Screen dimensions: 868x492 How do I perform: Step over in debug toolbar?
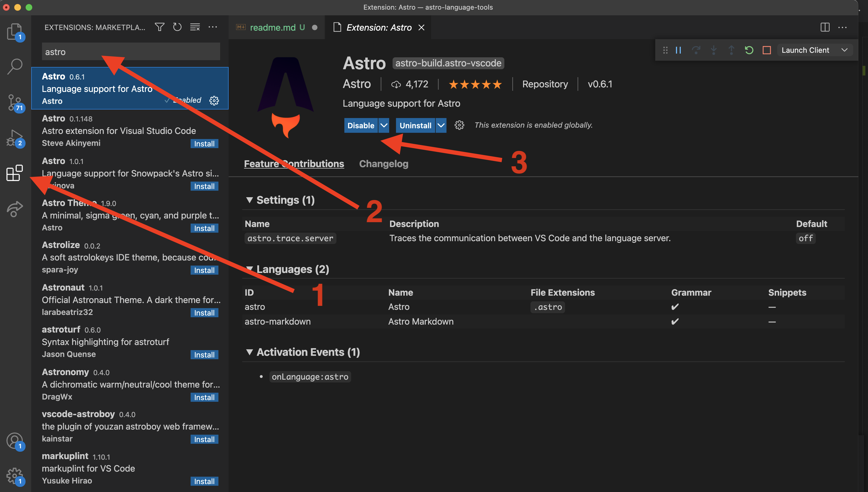pyautogui.click(x=696, y=50)
